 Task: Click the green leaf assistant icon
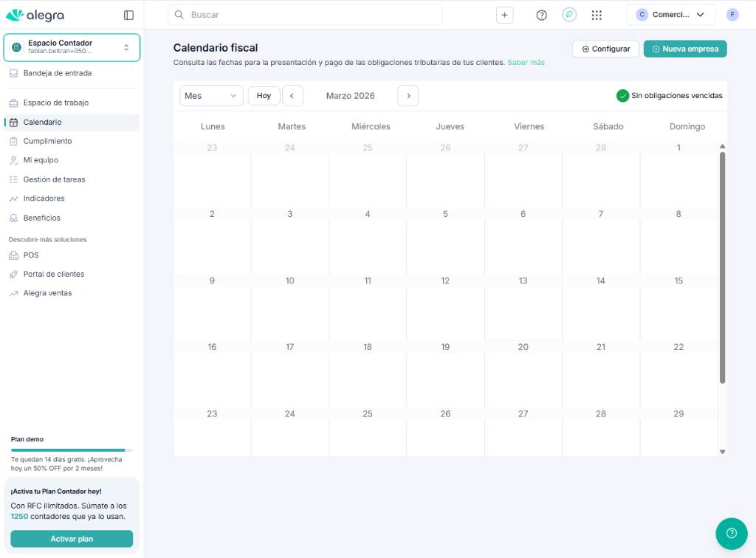point(569,15)
